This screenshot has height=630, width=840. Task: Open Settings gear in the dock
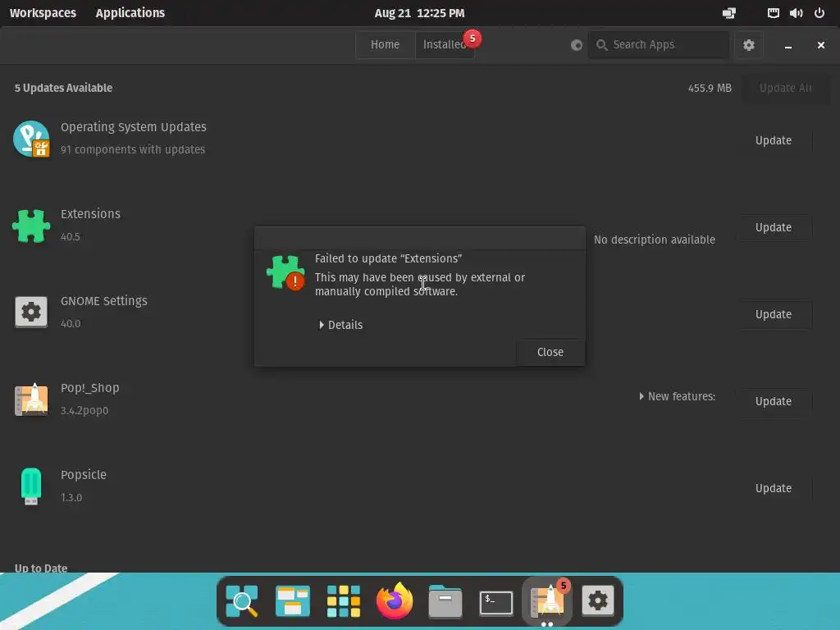(598, 601)
